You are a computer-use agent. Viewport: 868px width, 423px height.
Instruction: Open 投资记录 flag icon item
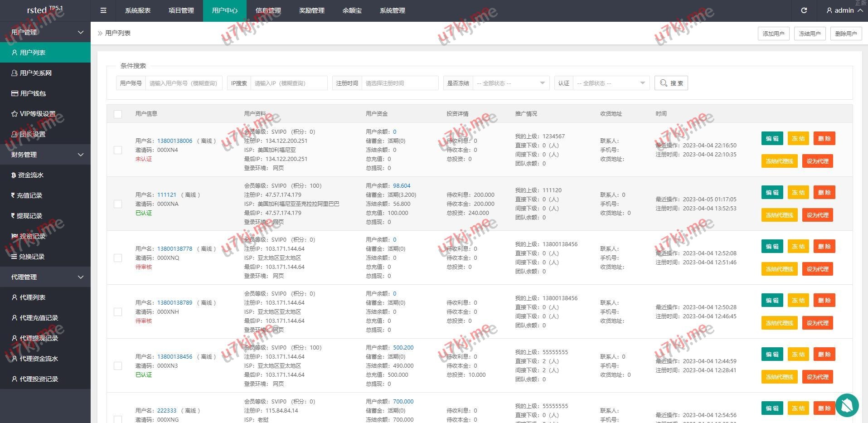[14, 236]
